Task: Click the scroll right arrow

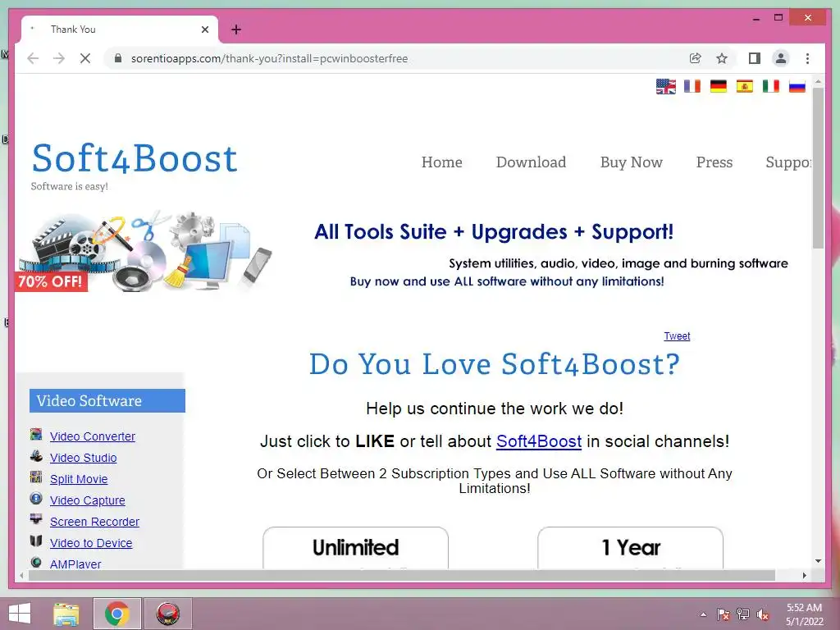Action: tap(804, 575)
